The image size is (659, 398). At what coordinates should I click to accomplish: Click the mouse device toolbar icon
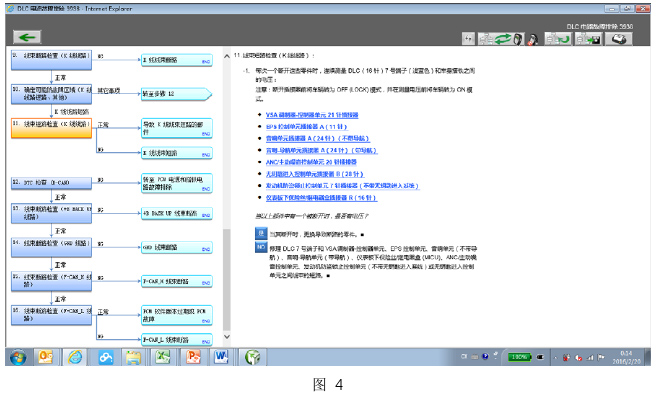pyautogui.click(x=518, y=40)
